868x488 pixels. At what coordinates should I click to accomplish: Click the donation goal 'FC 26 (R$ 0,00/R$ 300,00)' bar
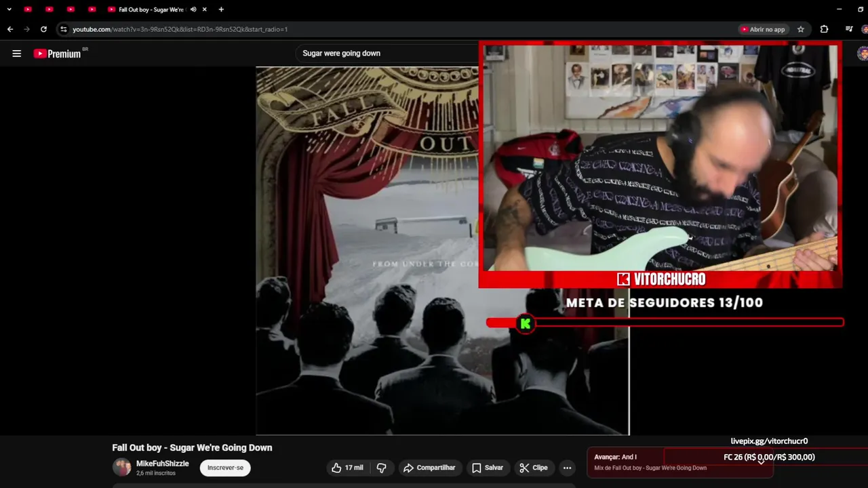(766, 457)
